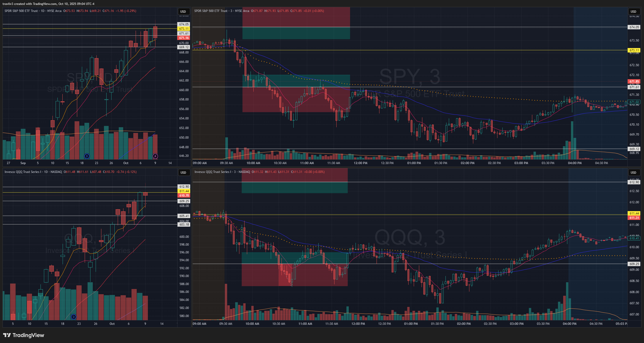Viewport: 644px width, 343px height.
Task: Click the dividend D marker on SPY daily chart
Action: (87, 156)
